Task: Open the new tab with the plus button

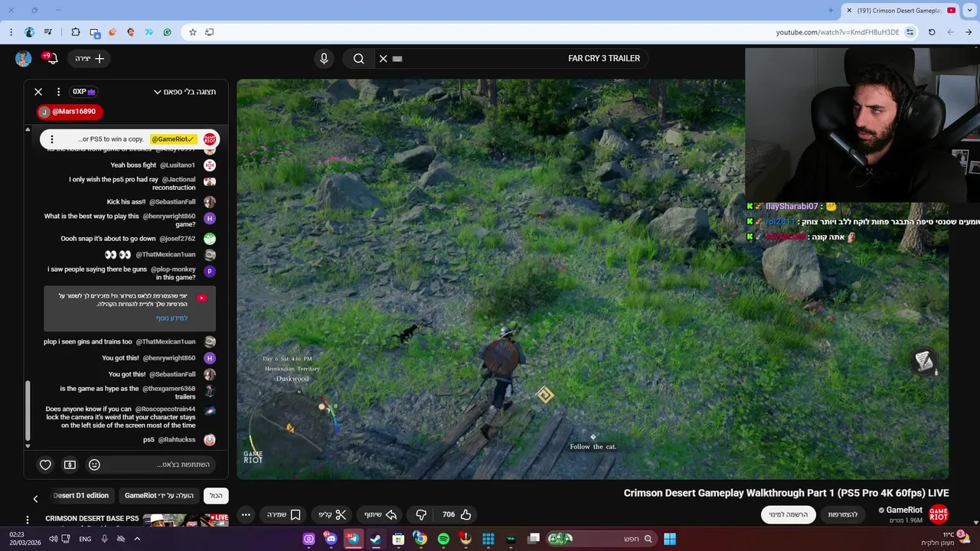Action: point(831,10)
